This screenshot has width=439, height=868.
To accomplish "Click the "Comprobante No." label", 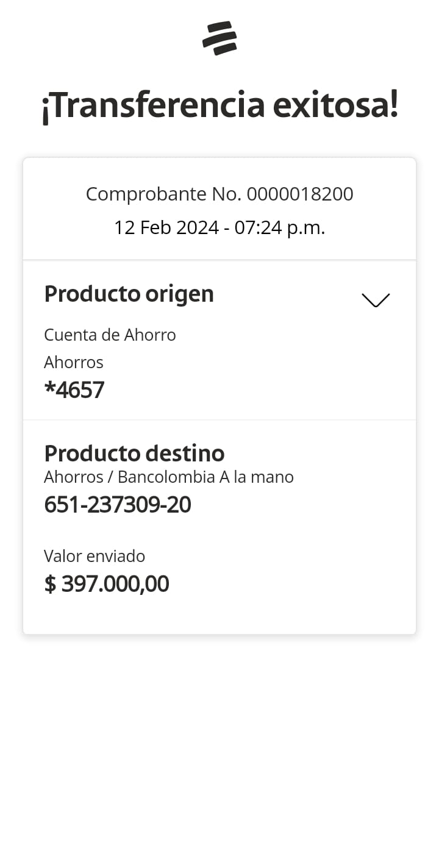I will tap(164, 194).
